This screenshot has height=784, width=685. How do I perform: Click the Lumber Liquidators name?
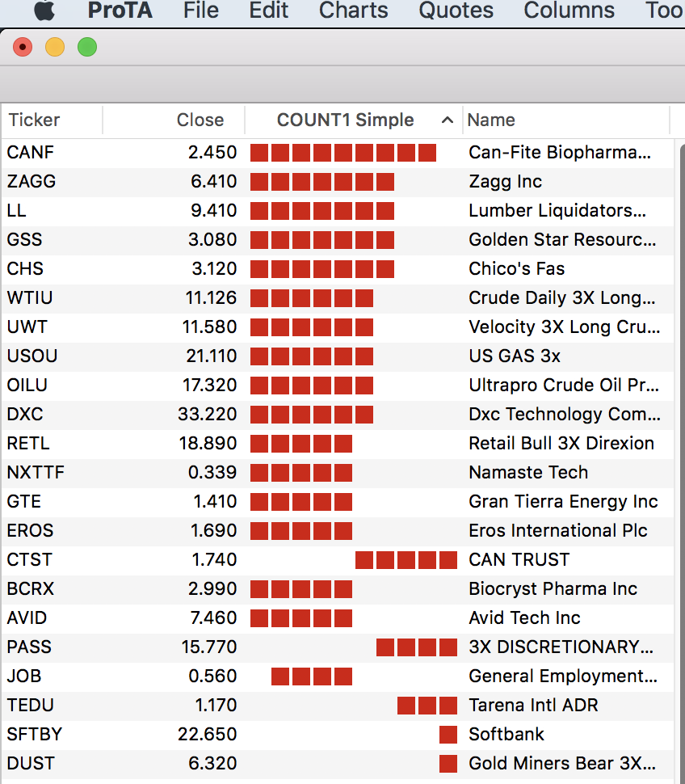click(x=557, y=210)
